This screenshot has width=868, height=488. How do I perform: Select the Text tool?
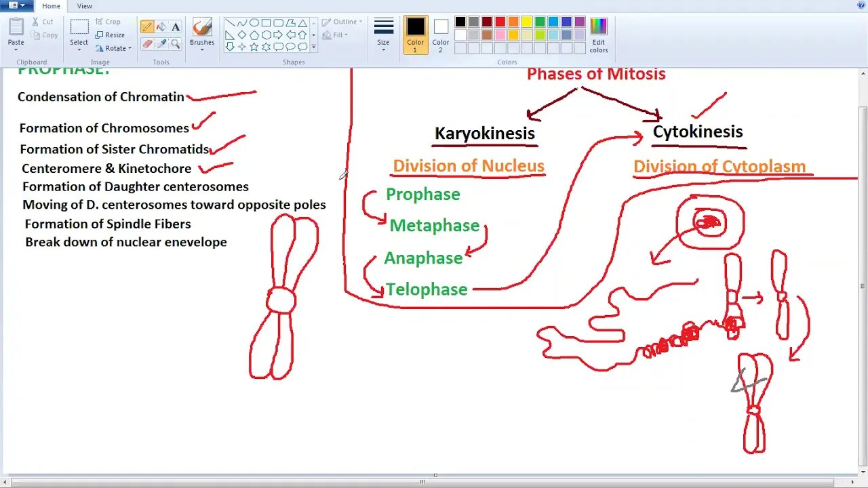[x=176, y=27]
